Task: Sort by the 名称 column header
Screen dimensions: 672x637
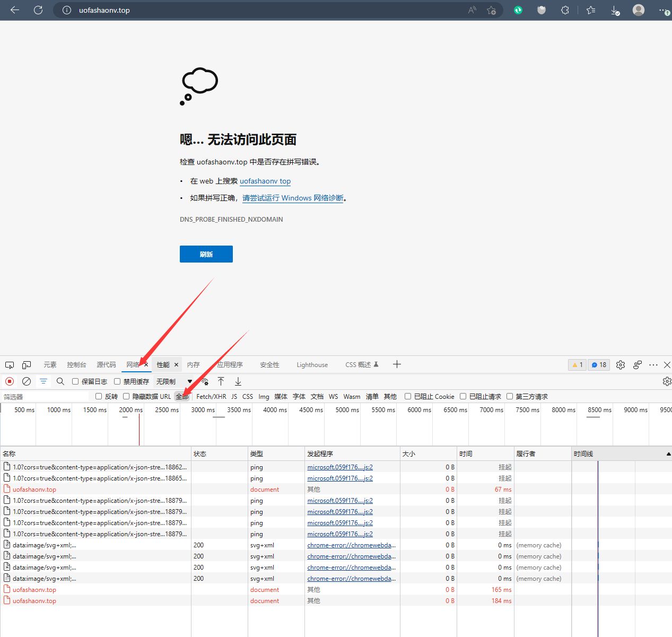Action: point(95,454)
